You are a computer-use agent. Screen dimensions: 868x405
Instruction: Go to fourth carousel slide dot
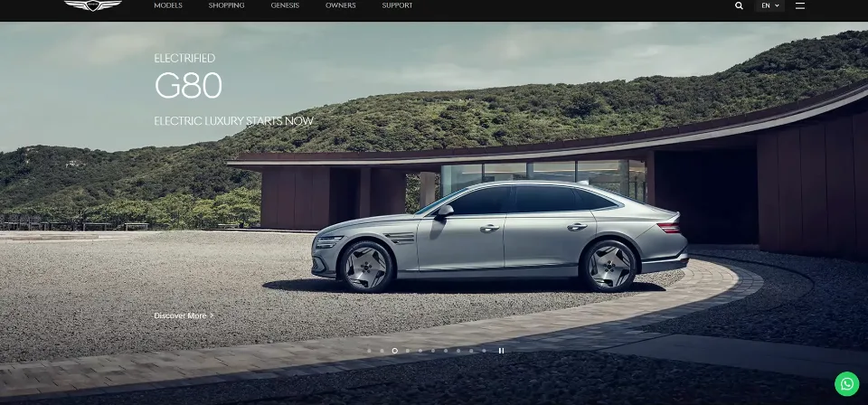408,351
